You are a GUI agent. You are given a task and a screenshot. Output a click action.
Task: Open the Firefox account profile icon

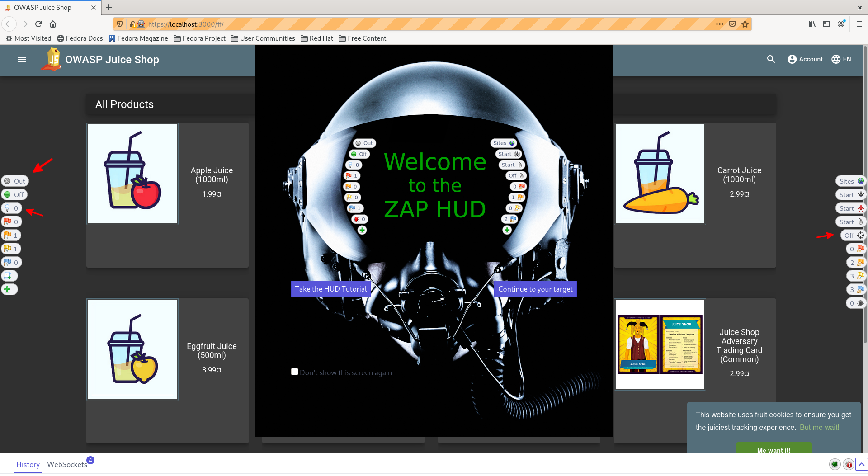pyautogui.click(x=841, y=24)
